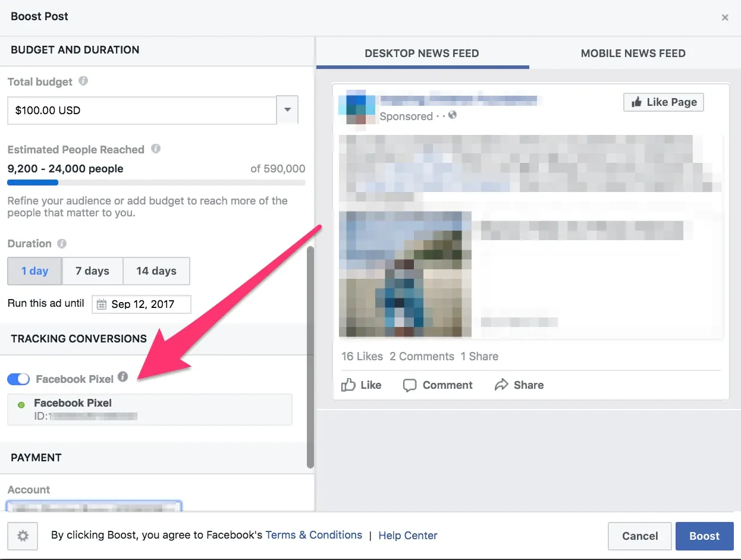Open the Total budget dropdown arrow
Image resolution: width=741 pixels, height=560 pixels.
click(287, 110)
